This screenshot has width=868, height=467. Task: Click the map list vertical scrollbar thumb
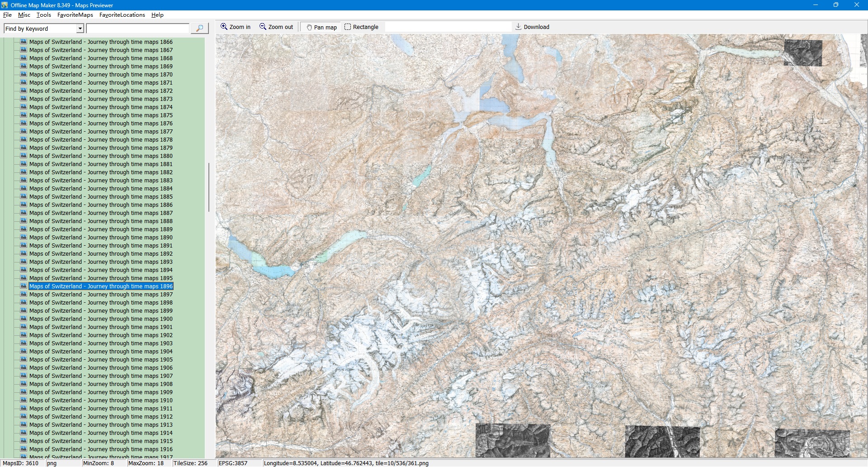pos(208,187)
